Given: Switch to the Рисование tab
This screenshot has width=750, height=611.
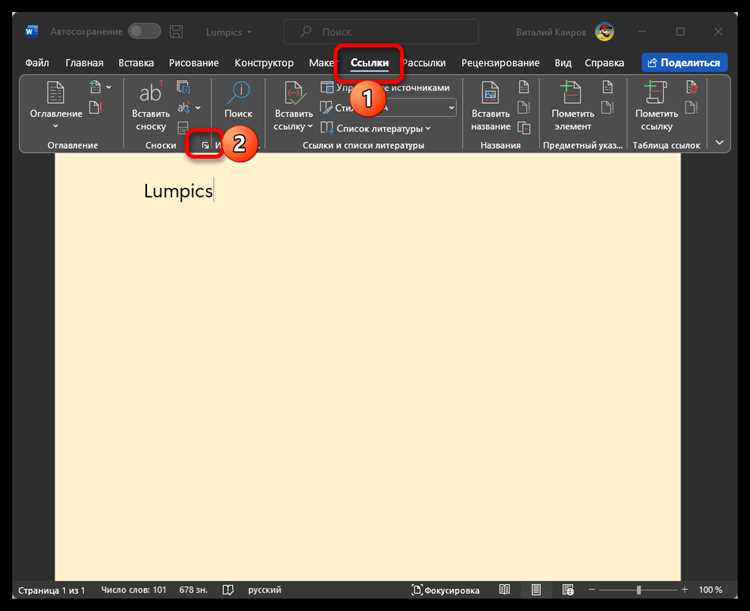Looking at the screenshot, I should pos(194,63).
